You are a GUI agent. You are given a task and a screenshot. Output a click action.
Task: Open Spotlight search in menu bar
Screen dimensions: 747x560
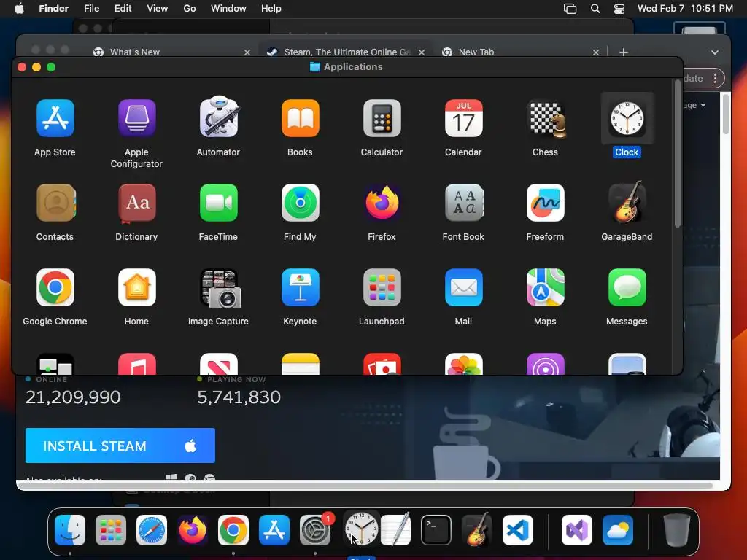pos(595,9)
